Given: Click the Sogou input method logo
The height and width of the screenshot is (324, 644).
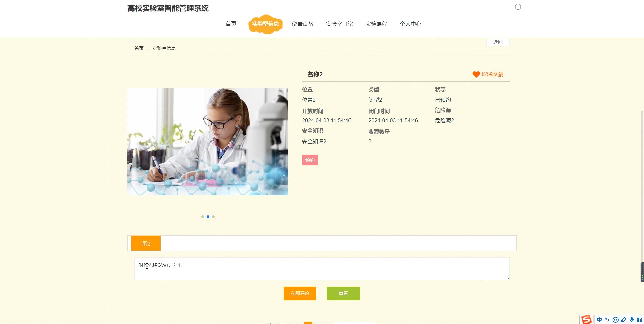Looking at the screenshot, I should pos(586,319).
